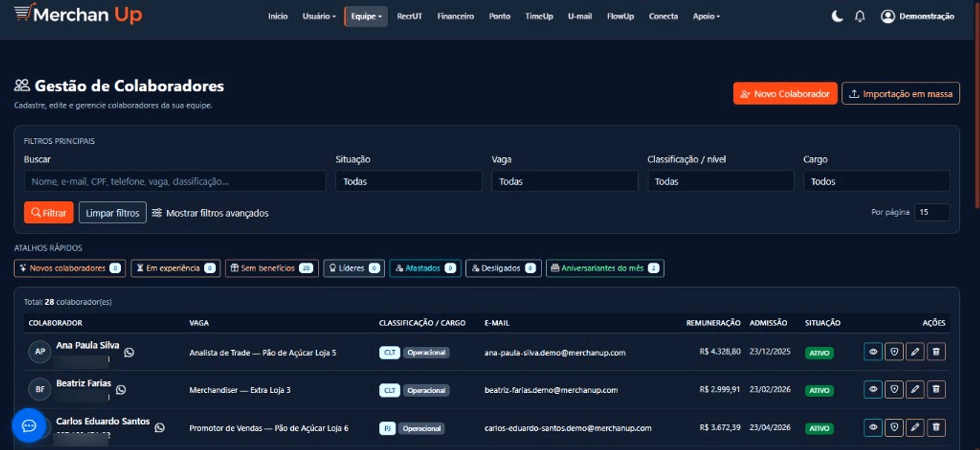This screenshot has height=450, width=980.
Task: Delete Ana Paula Silva trash icon
Action: 936,351
